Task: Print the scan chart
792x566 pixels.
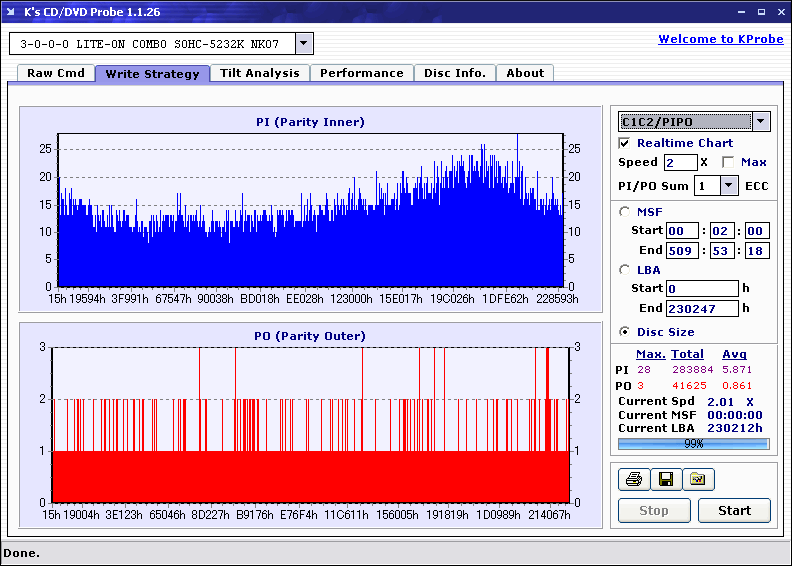Action: pos(633,480)
